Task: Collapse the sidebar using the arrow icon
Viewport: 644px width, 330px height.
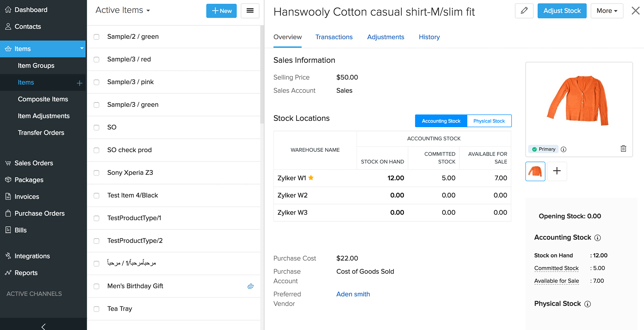Action: click(x=43, y=326)
